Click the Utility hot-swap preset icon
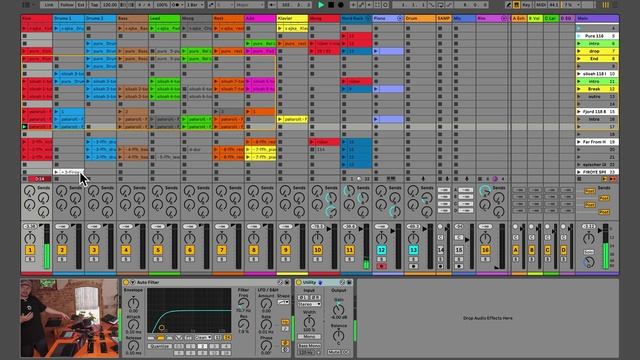Viewport: 640px width, 360px height. coord(342,282)
